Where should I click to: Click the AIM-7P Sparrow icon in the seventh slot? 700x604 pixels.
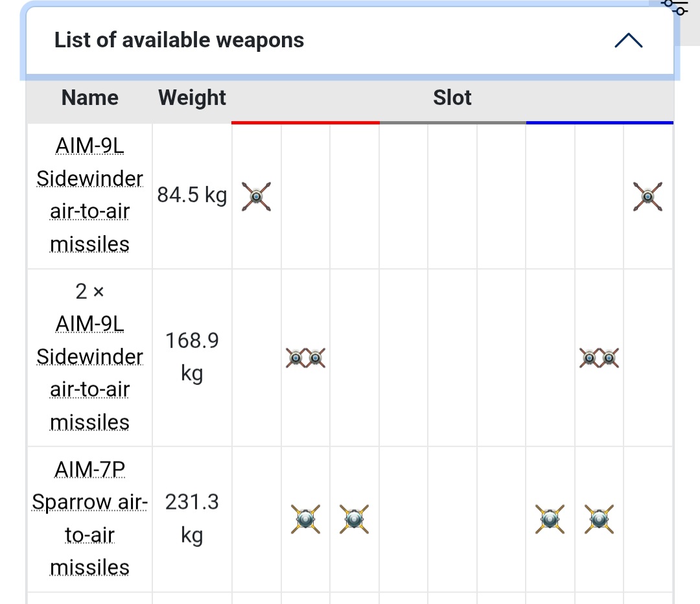pyautogui.click(x=550, y=519)
